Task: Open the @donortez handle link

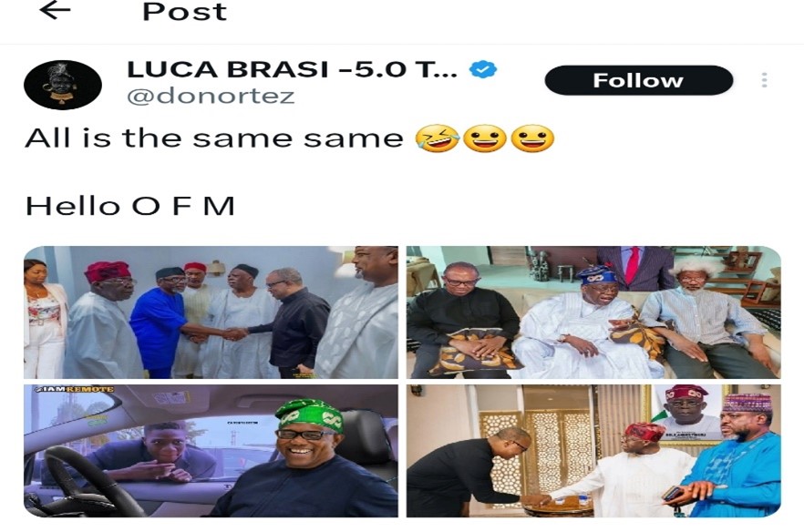Action: tap(211, 97)
